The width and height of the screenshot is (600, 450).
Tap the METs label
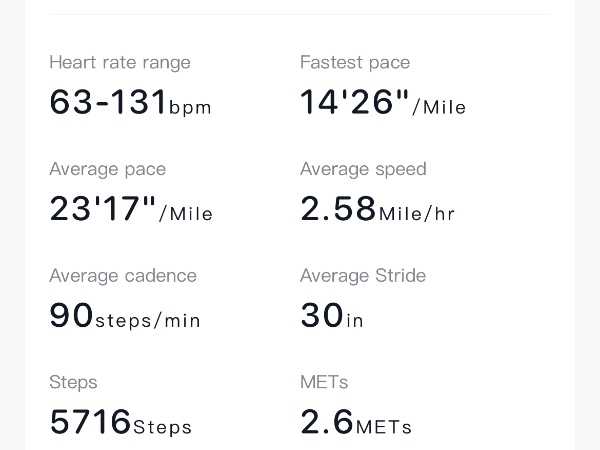point(324,382)
